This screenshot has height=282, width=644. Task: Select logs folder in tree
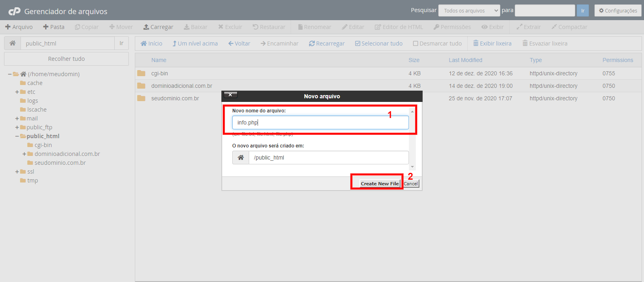[x=33, y=101]
